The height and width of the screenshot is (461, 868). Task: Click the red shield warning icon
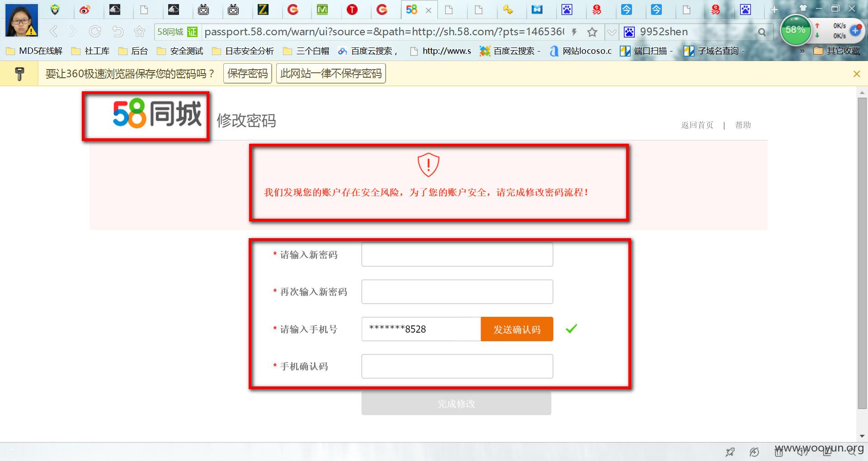[428, 165]
